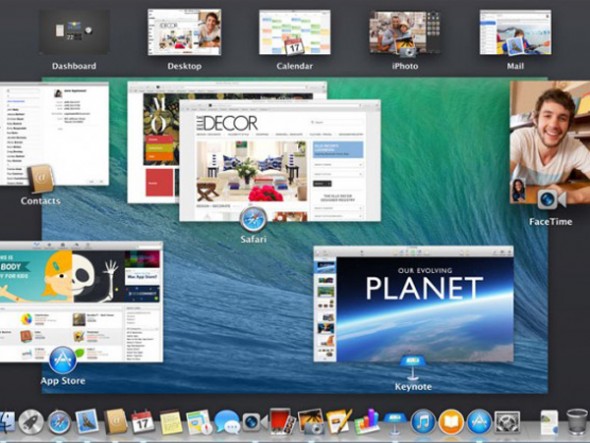
Task: Select the App Store window preview
Action: (81, 302)
